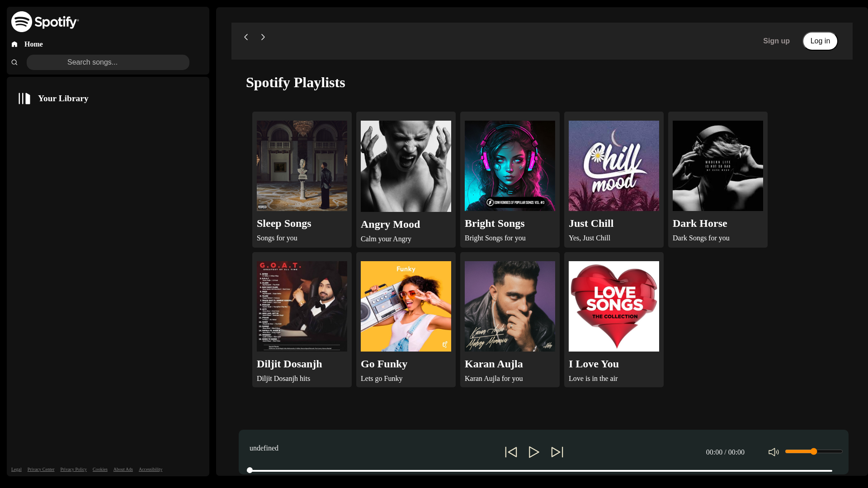The width and height of the screenshot is (868, 488).
Task: Focus the Search songs input field
Action: click(108, 62)
